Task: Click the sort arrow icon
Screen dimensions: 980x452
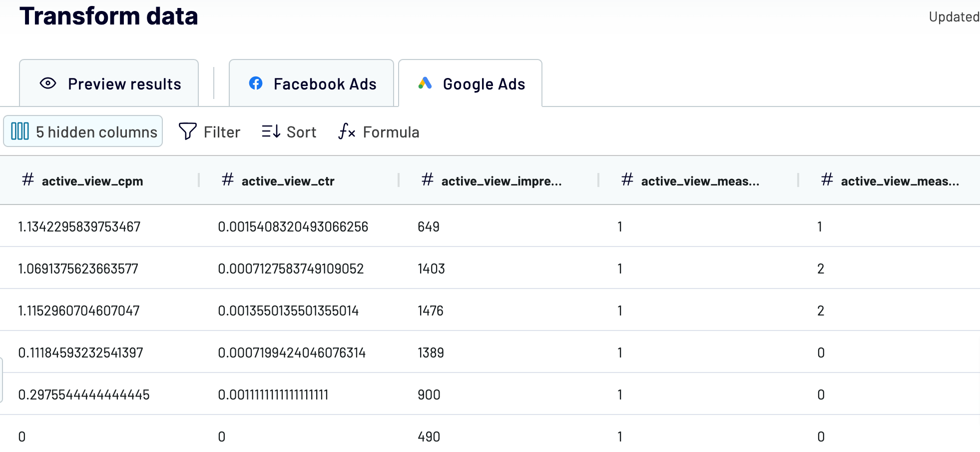Action: tap(271, 131)
